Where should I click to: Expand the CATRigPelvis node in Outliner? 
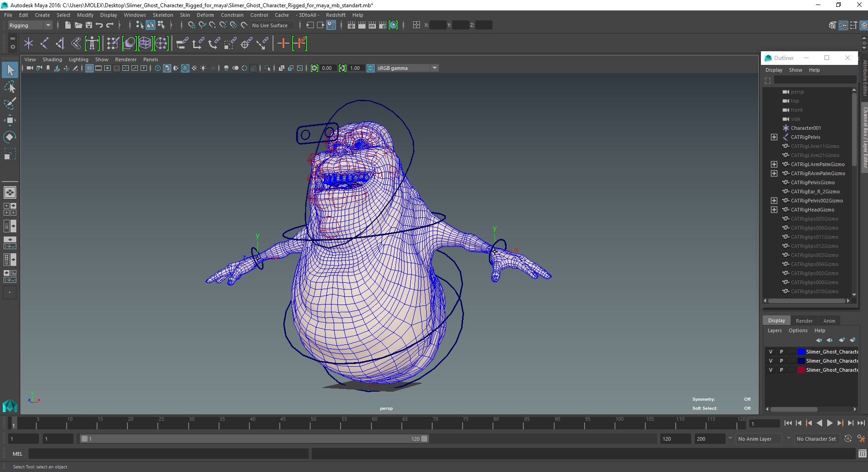(x=774, y=137)
